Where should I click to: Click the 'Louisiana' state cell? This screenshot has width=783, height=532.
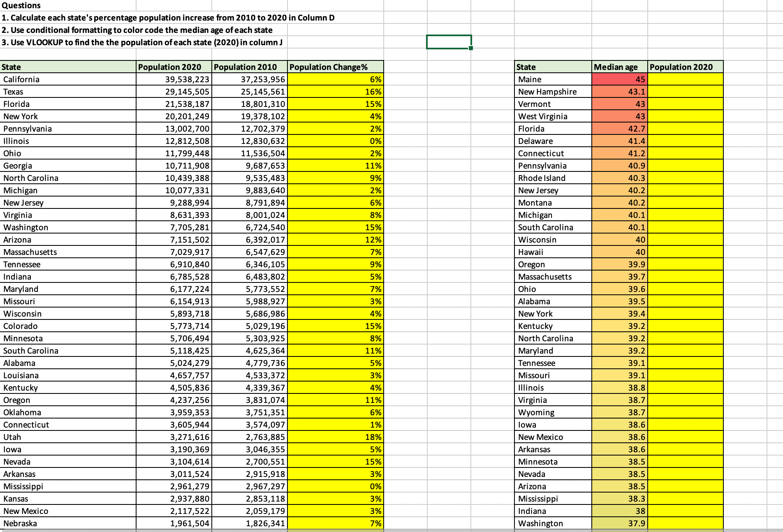[x=68, y=375]
